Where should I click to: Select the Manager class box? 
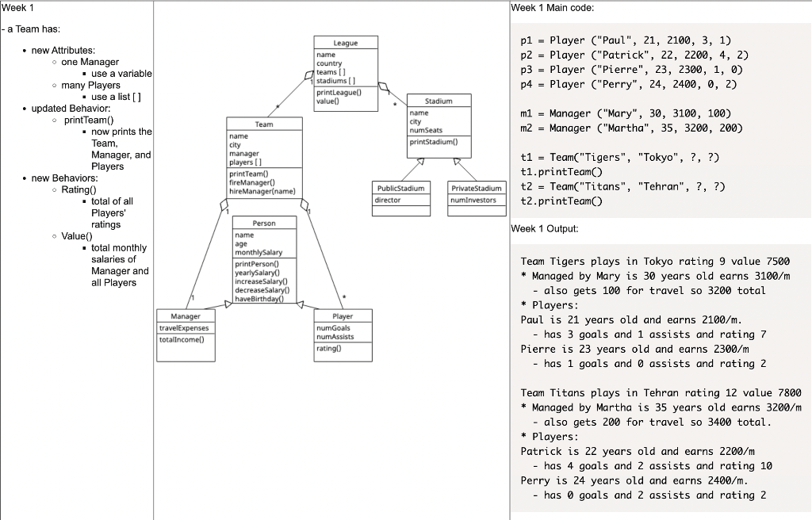click(x=186, y=333)
